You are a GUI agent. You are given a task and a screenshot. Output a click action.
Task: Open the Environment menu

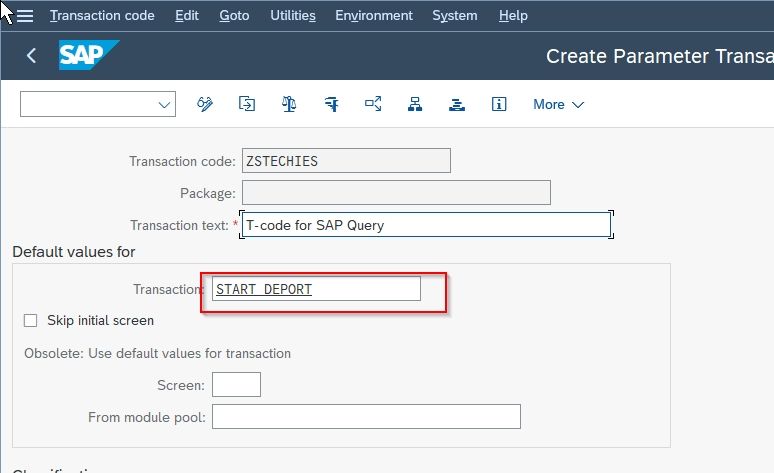tap(374, 16)
